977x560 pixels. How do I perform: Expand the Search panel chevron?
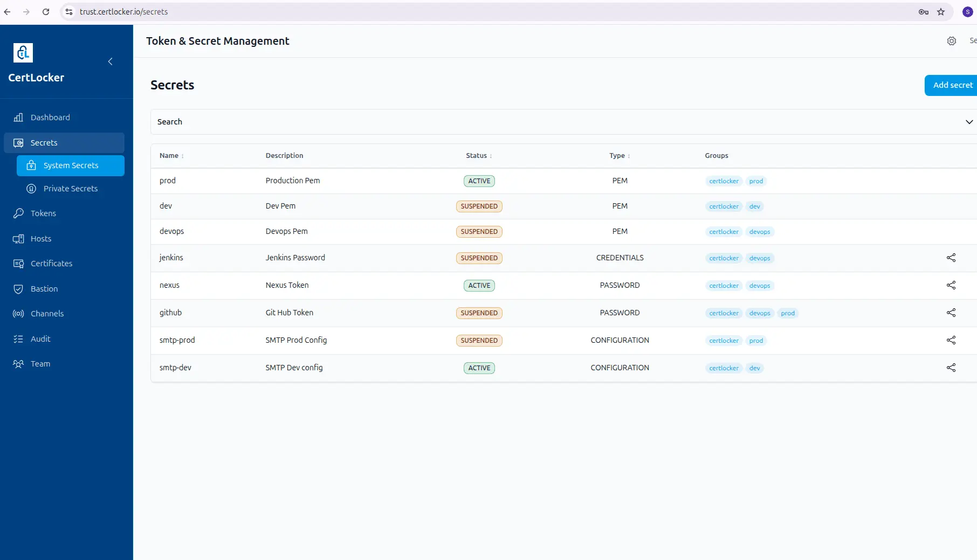pos(969,122)
